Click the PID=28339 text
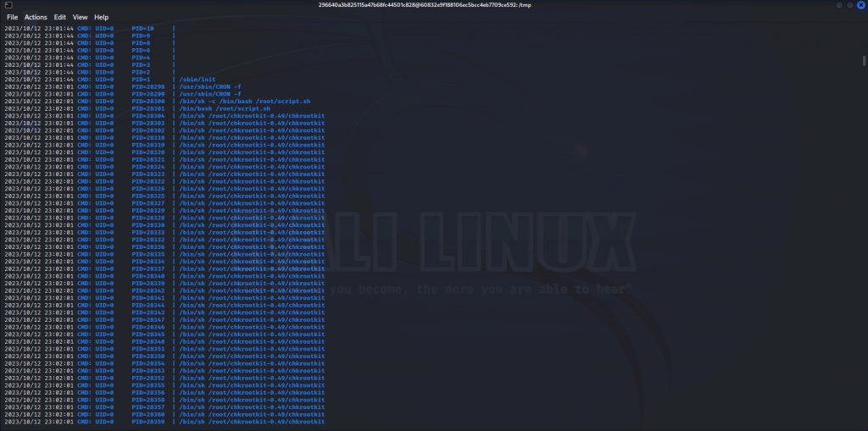The height and width of the screenshot is (431, 868). 148,284
